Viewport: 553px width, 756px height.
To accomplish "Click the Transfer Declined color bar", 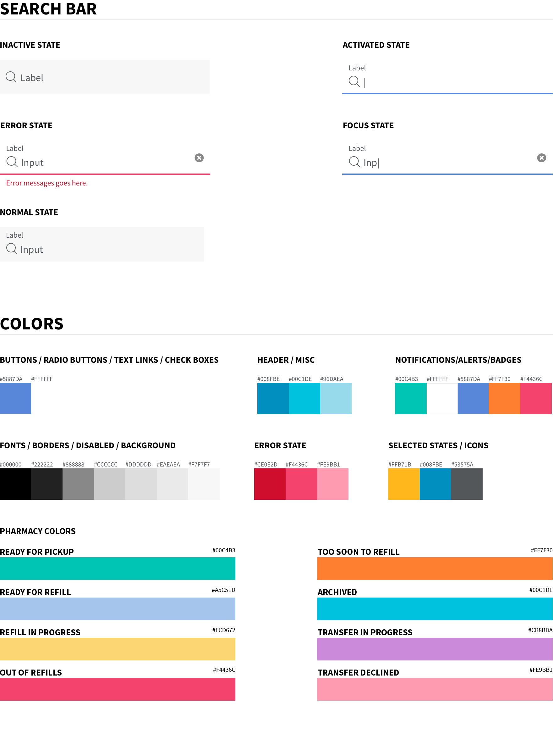I will point(435,689).
